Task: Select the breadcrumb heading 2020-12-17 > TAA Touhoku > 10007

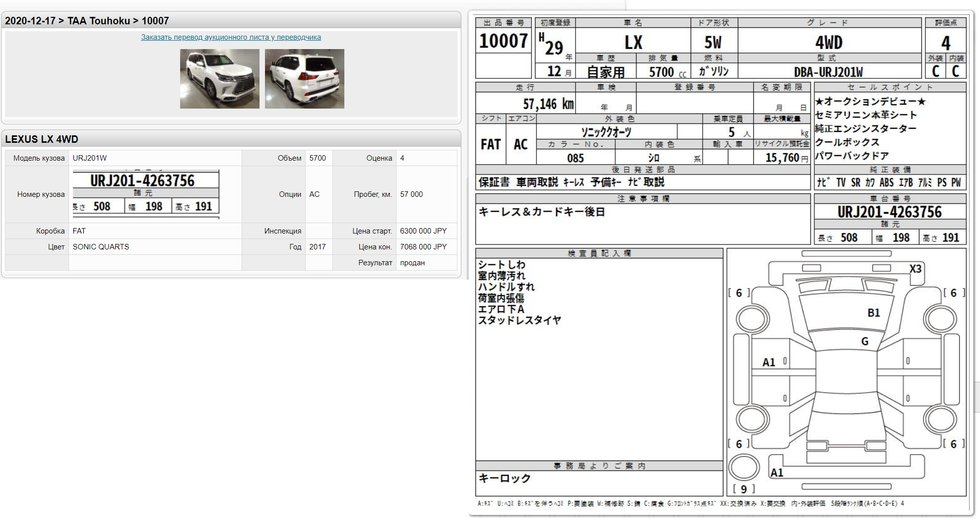Action: (87, 21)
